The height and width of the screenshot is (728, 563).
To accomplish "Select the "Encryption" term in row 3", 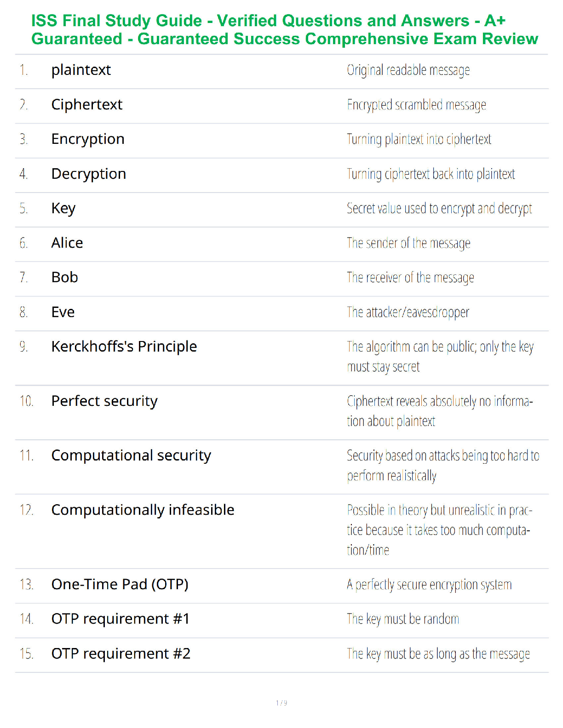I will (88, 139).
